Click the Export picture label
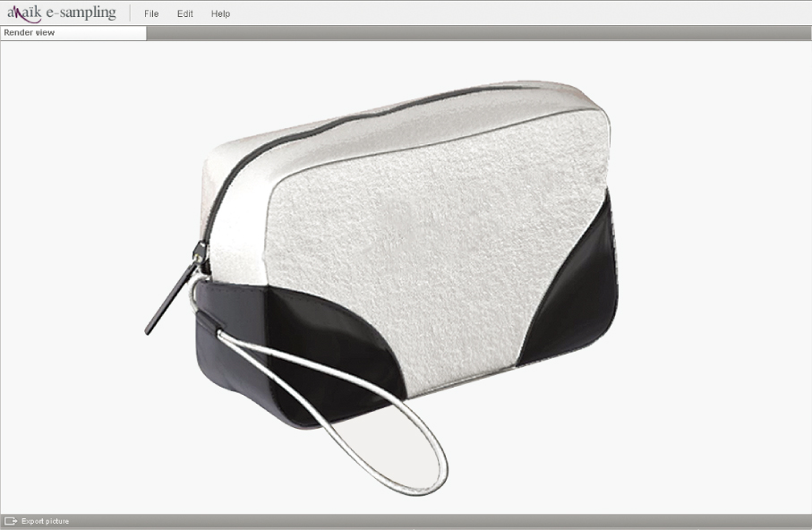This screenshot has height=530, width=812. coord(45,521)
